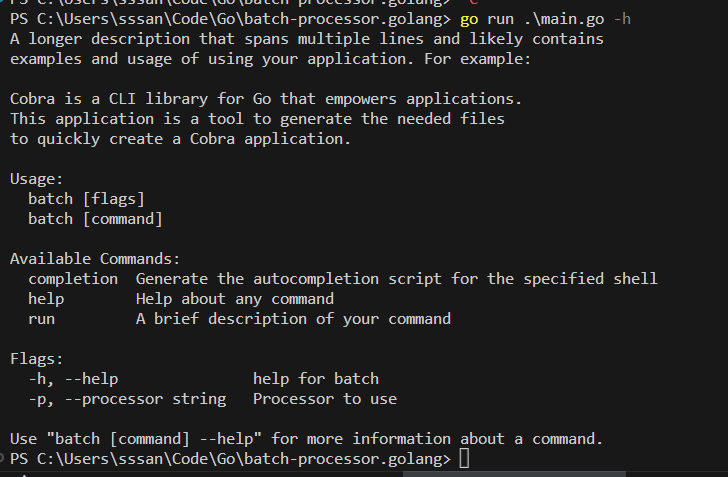Screen dimensions: 728x477
Task: Click the "Usage:" heading
Action: pyautogui.click(x=37, y=179)
